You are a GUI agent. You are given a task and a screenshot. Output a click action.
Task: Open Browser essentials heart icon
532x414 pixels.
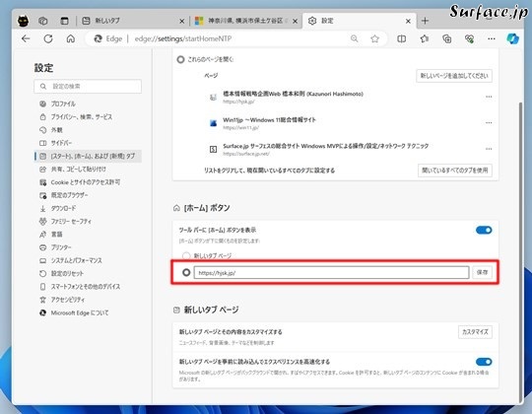pyautogui.click(x=469, y=38)
